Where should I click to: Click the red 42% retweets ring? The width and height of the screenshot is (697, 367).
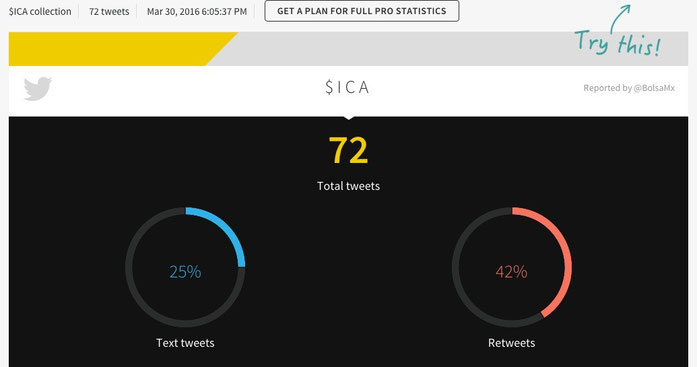click(512, 267)
